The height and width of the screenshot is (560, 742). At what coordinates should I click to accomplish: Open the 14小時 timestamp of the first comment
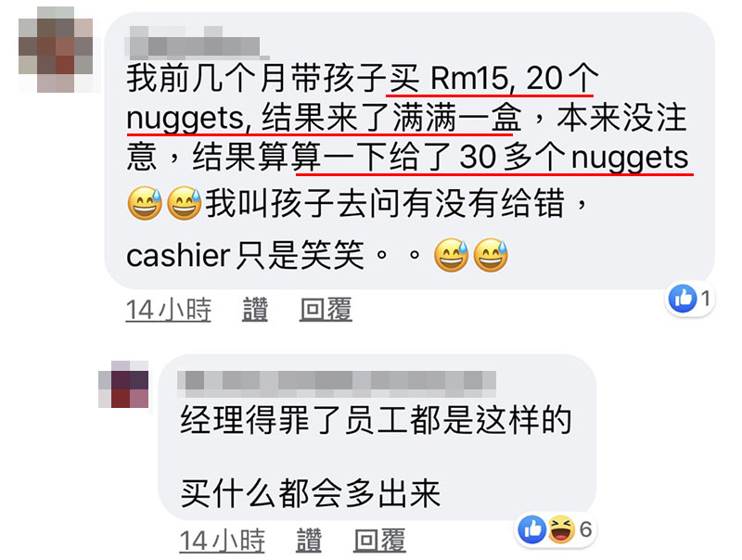[169, 310]
